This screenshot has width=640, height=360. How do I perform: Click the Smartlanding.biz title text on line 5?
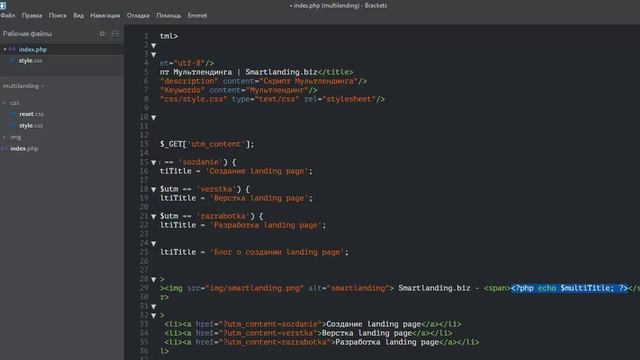[281, 72]
